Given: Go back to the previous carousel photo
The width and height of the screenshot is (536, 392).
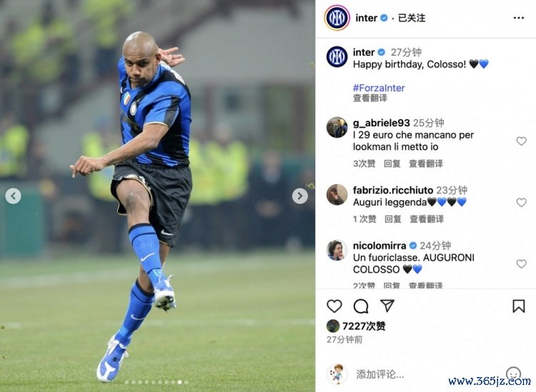Looking at the screenshot, I should [x=14, y=196].
